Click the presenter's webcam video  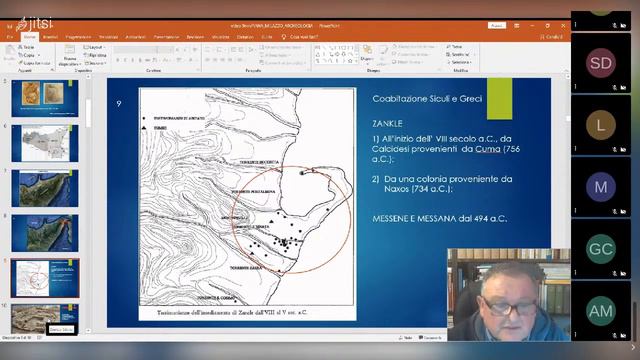(x=509, y=295)
